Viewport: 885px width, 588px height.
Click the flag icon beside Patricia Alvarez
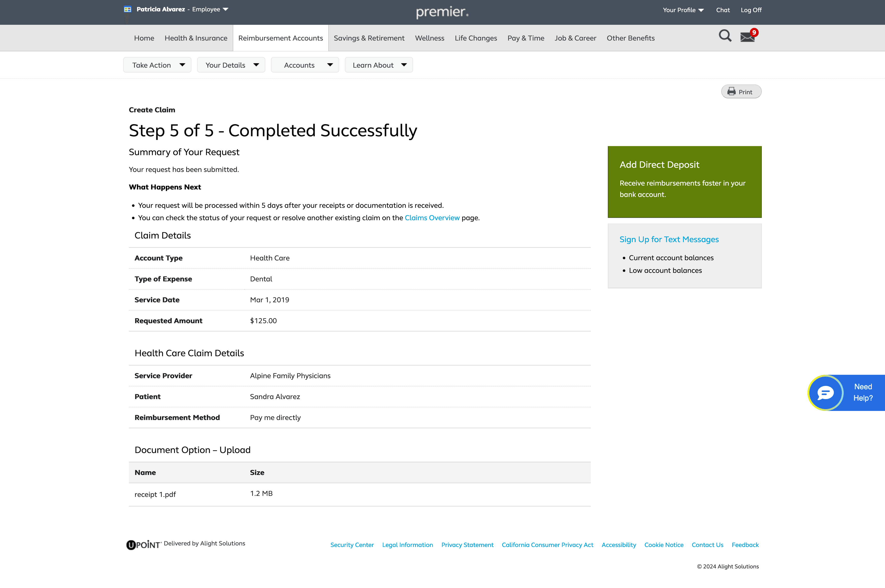click(128, 9)
